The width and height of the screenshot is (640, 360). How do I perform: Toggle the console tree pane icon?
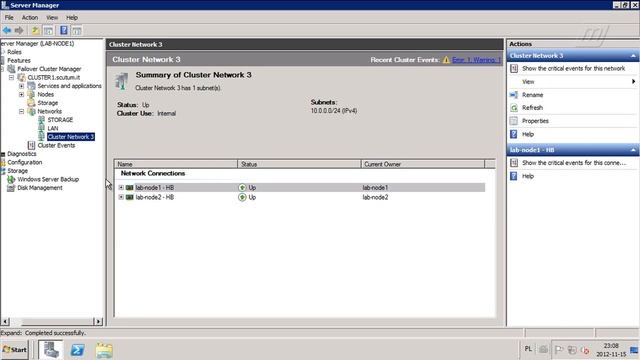(x=48, y=30)
